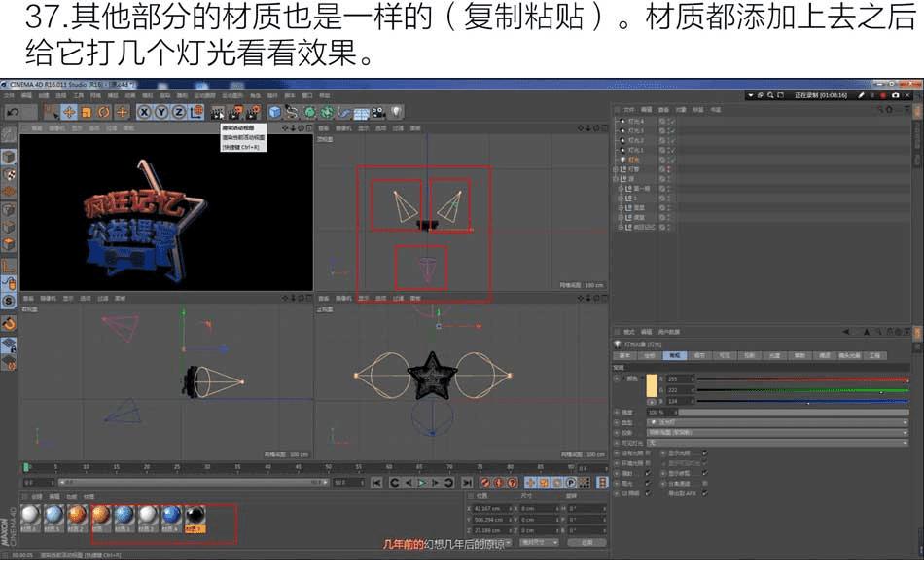Open the 文件 menu in the main menu bar

click(x=9, y=95)
